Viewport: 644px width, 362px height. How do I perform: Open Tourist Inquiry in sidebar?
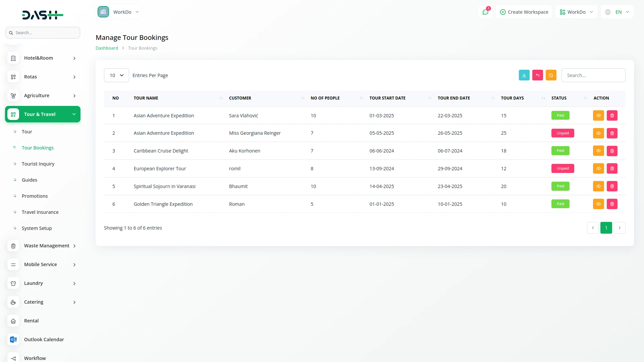38,164
